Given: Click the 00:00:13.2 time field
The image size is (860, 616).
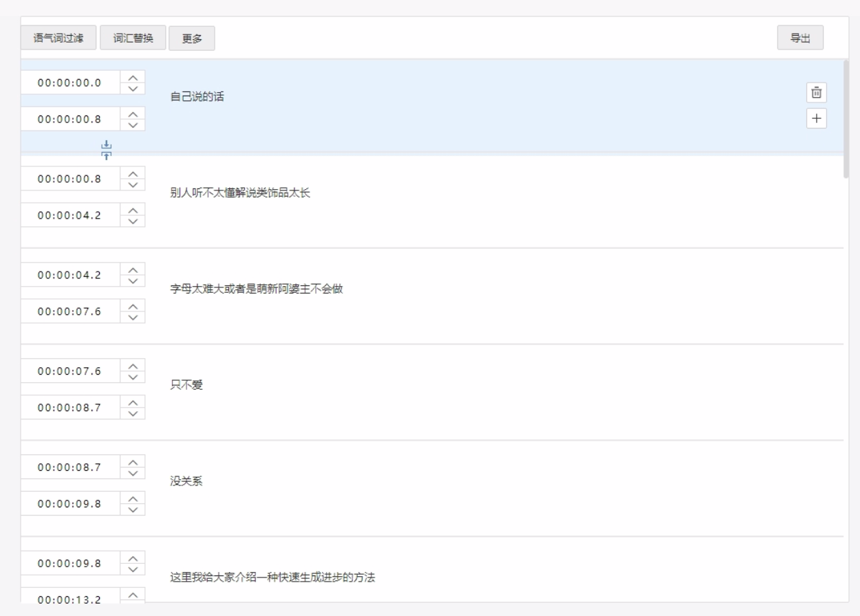Looking at the screenshot, I should 69,599.
